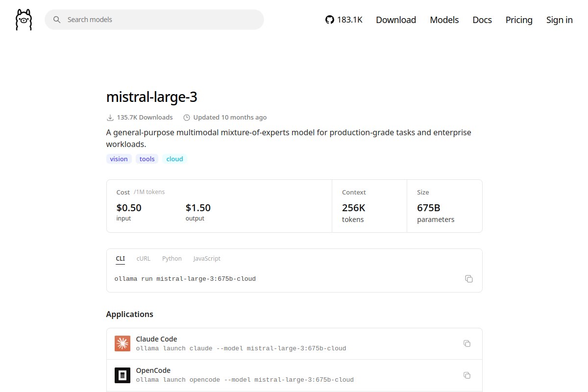The image size is (588, 392).
Task: Copy the Claude Code launch command
Action: (x=467, y=343)
